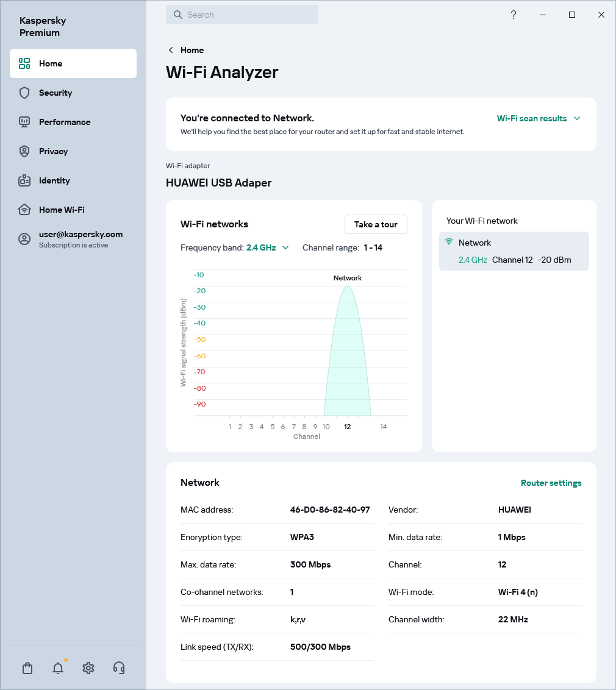The image size is (616, 690).
Task: Open the store shopping bag icon
Action: [27, 668]
